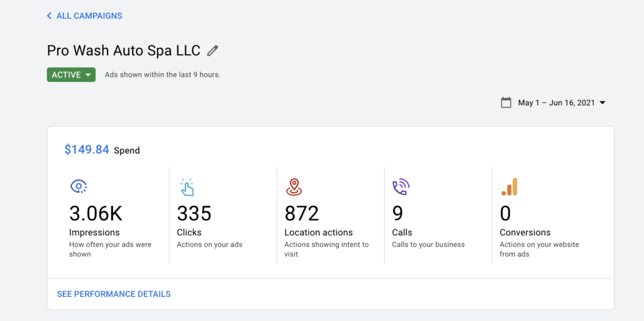Click 'Ads shown within the last 9 hours' text

tap(163, 76)
